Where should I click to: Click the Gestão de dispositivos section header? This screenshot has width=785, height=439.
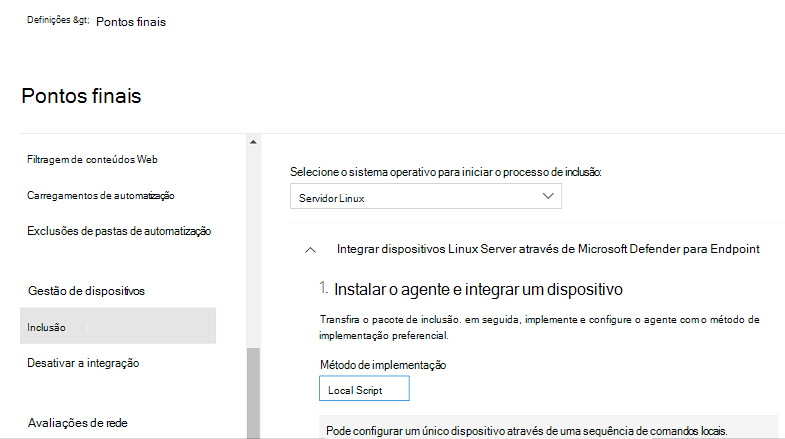coord(86,290)
